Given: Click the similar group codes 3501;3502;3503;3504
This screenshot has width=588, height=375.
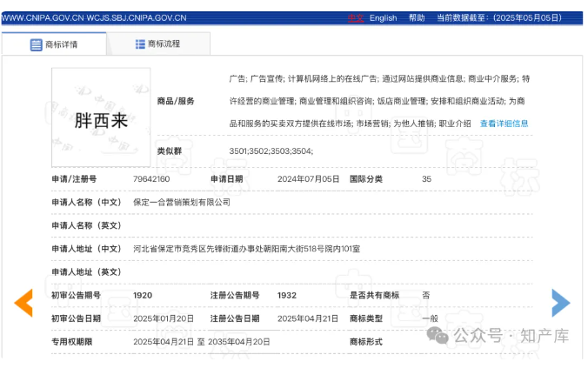Looking at the screenshot, I should (x=271, y=151).
